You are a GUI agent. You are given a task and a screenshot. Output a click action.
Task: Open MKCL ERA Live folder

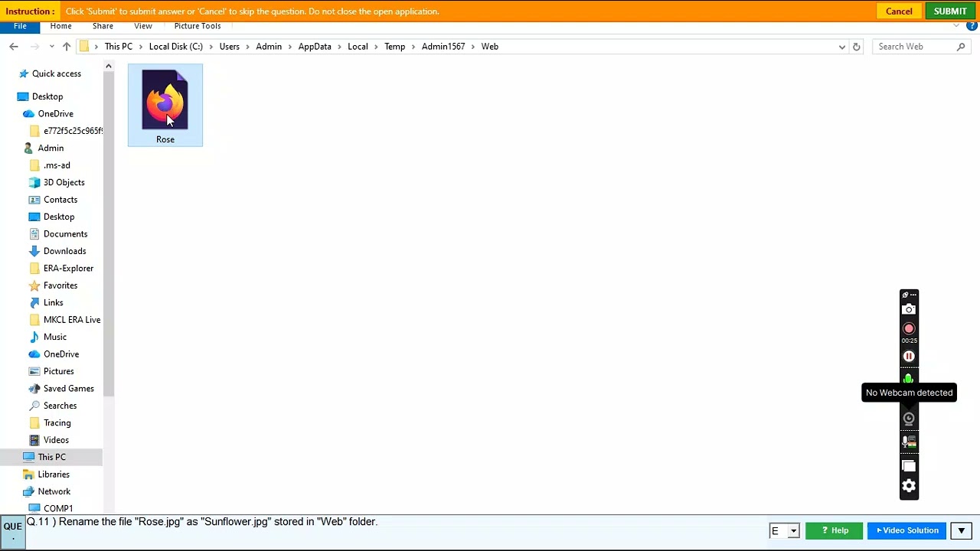(72, 320)
